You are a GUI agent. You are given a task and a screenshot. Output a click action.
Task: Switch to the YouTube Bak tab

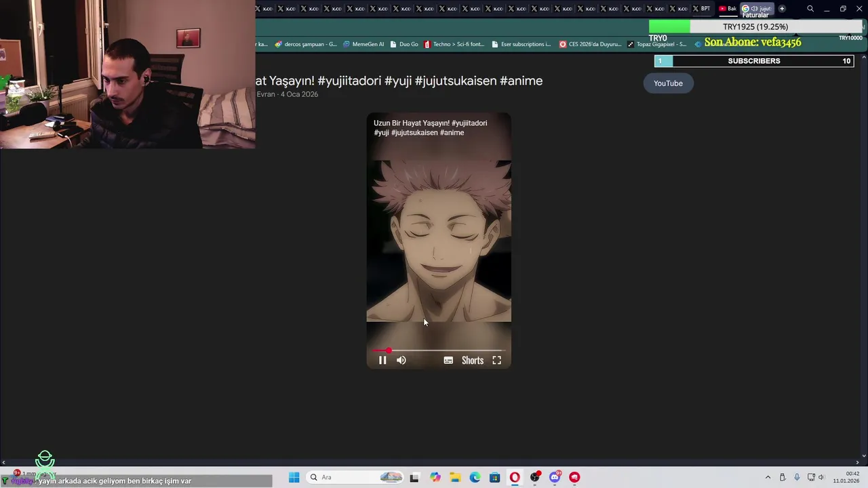[728, 9]
